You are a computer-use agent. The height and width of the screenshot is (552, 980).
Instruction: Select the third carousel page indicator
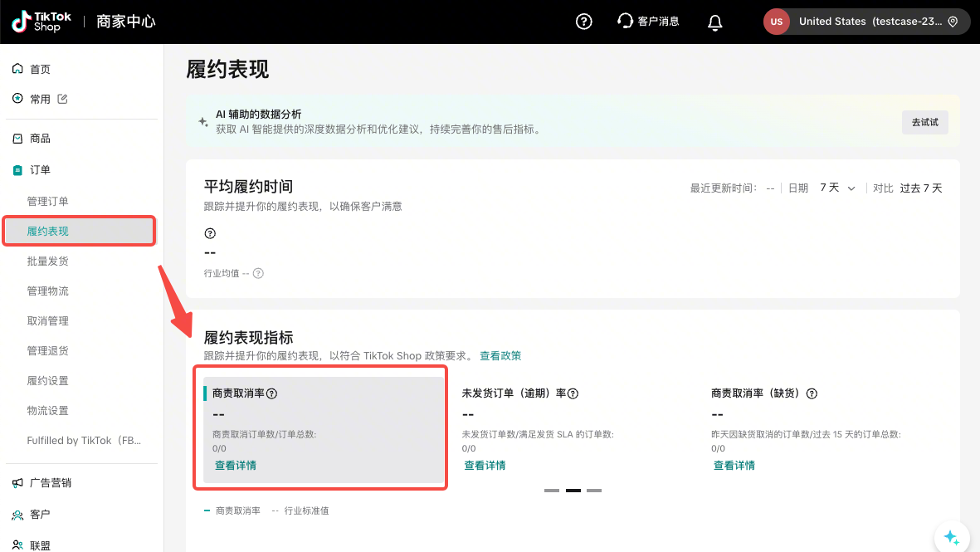pyautogui.click(x=594, y=491)
